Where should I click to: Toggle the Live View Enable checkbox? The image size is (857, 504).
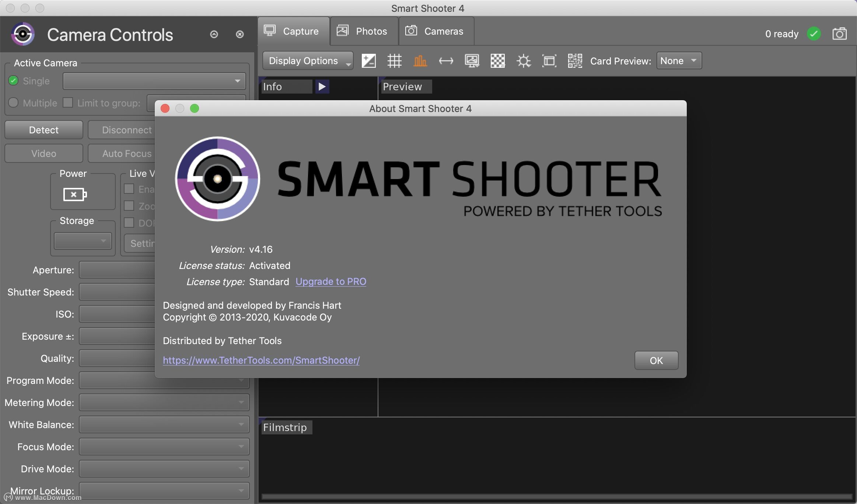[129, 189]
